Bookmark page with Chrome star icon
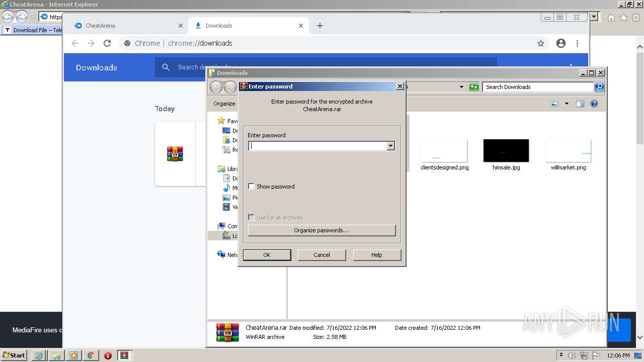Image resolution: width=644 pixels, height=362 pixels. point(541,43)
